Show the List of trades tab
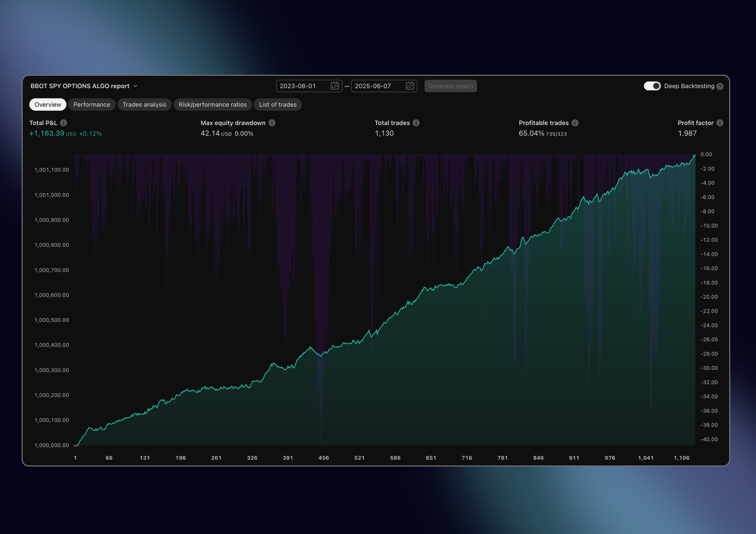The image size is (756, 534). [x=278, y=105]
